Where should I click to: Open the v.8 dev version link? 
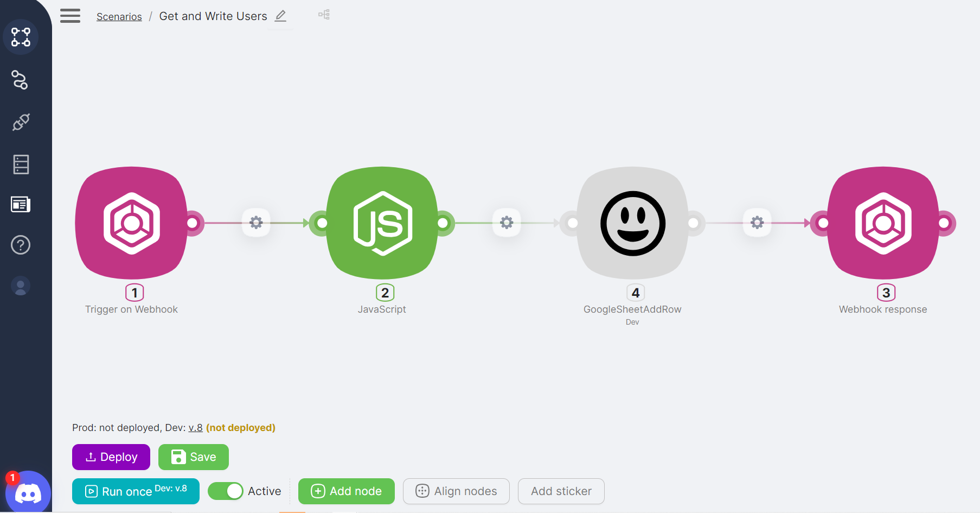point(195,428)
